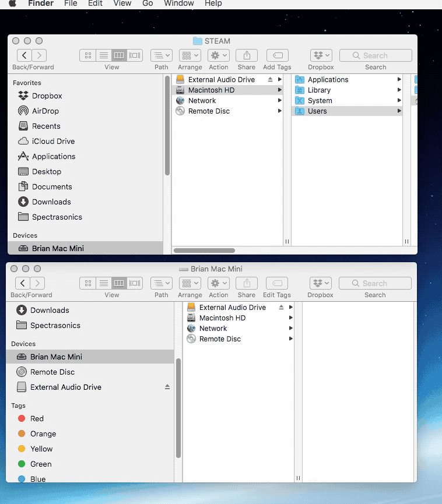Select Macintosh HD in Brian Mac Mini window

(238, 318)
